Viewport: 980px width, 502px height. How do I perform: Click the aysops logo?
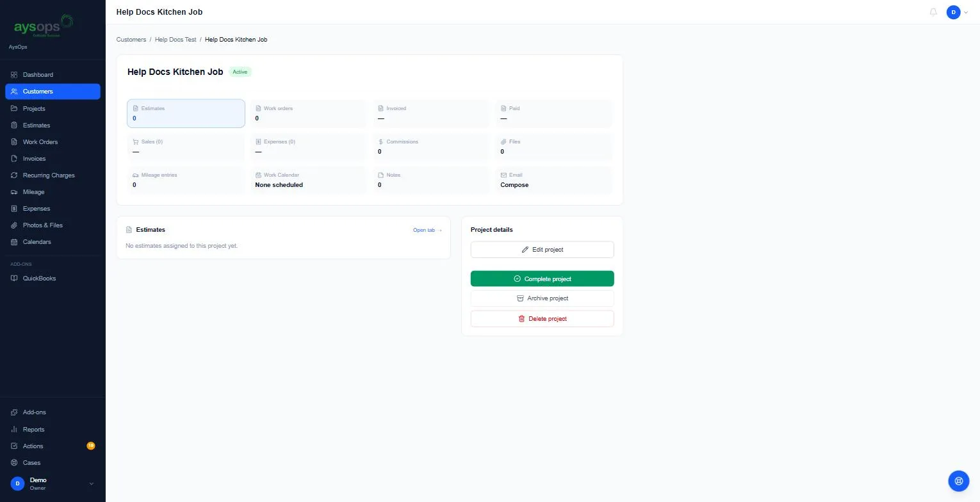44,26
